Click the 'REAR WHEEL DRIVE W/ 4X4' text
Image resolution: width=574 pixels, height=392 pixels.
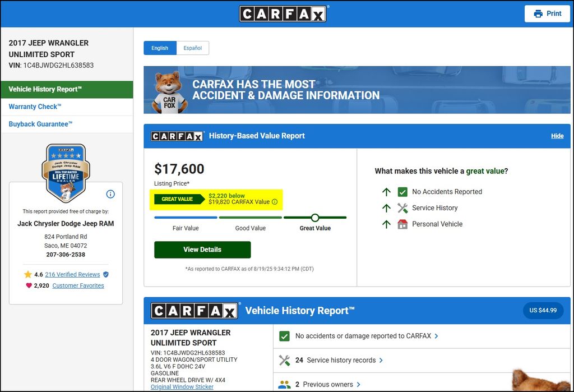point(188,380)
